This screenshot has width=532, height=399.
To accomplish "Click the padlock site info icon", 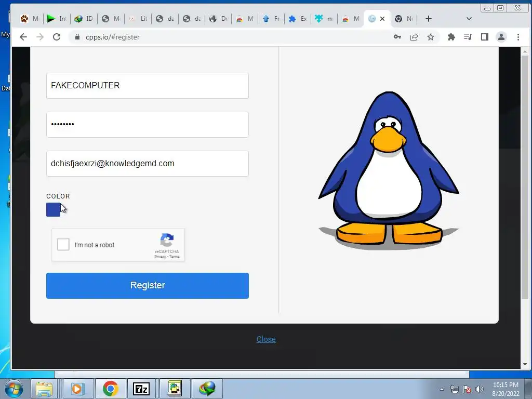I will click(77, 37).
